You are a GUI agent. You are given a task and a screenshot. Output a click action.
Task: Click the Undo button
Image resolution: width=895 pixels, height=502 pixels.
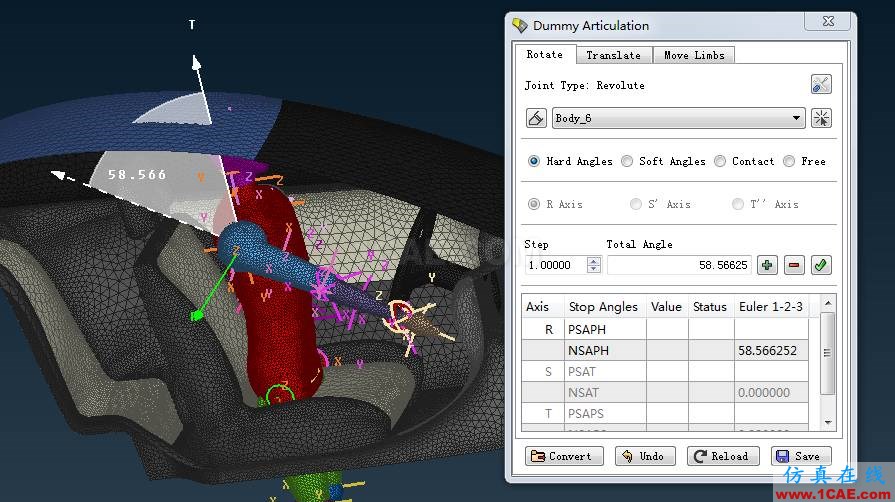point(645,456)
